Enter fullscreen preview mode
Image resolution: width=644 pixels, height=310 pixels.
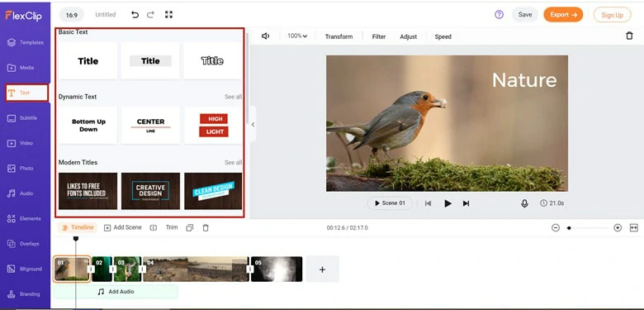point(168,15)
